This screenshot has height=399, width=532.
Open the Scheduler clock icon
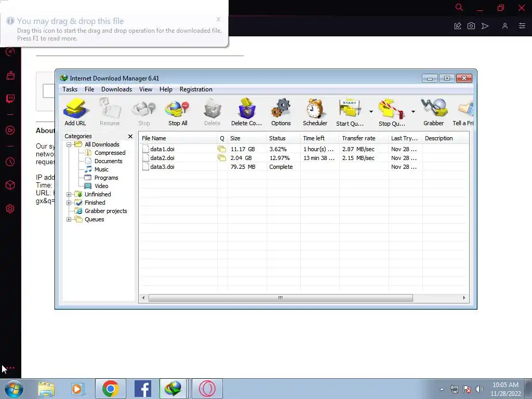(x=315, y=112)
